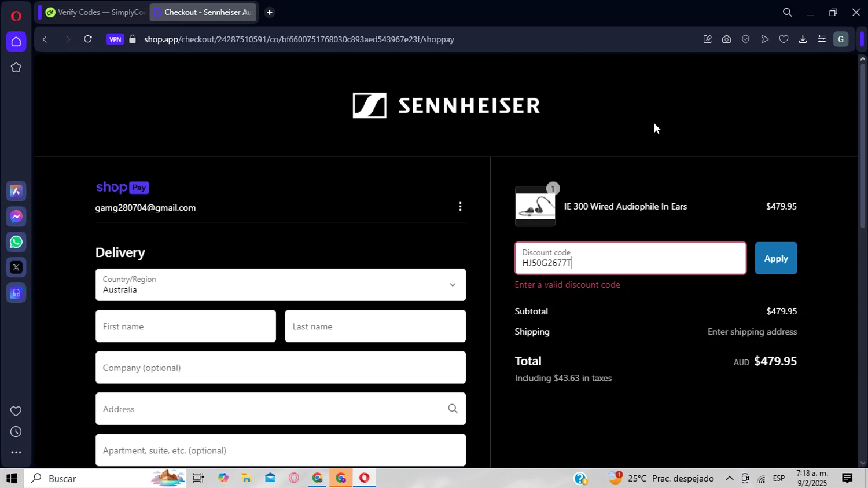This screenshot has height=488, width=868.
Task: Open Task View on taskbar
Action: 198,478
